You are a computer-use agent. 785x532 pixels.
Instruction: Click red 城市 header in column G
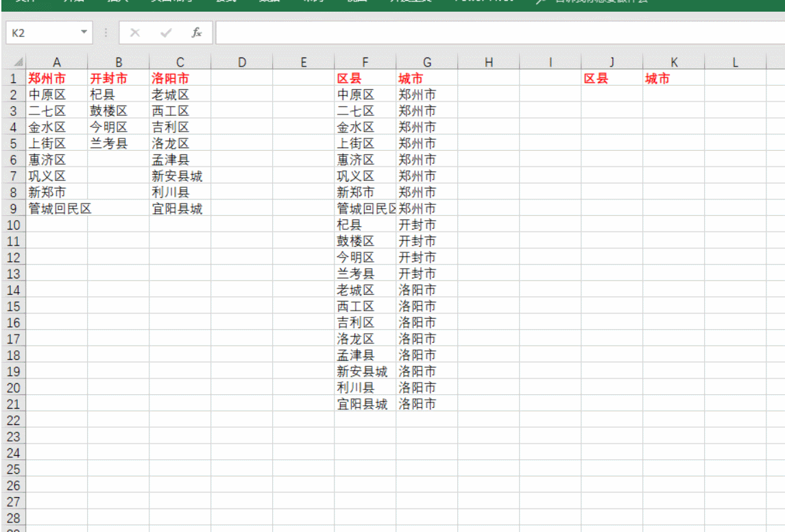click(x=427, y=78)
